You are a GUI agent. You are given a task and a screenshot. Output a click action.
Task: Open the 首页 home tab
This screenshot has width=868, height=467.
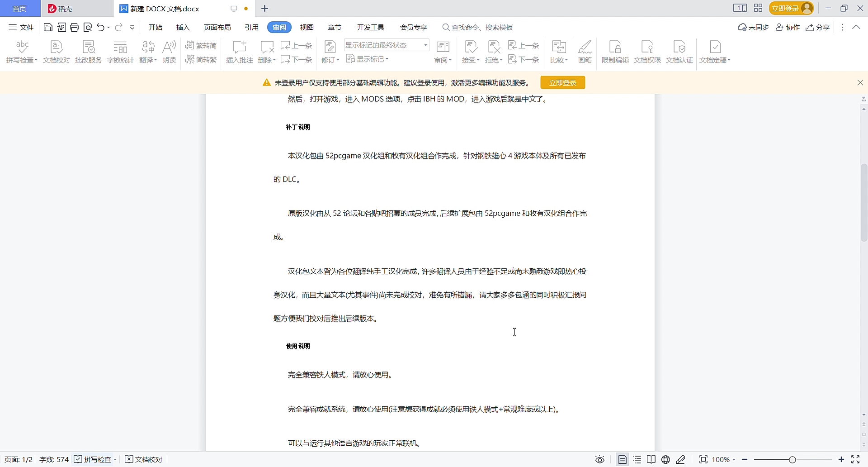pyautogui.click(x=19, y=9)
